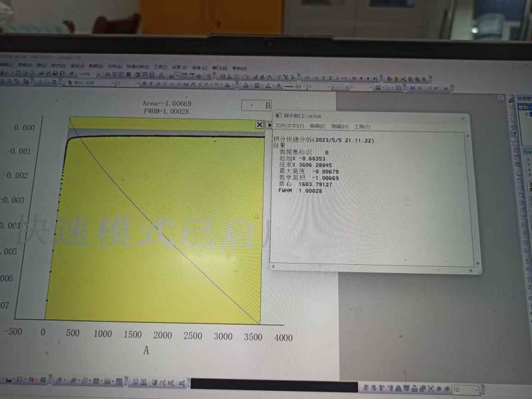This screenshot has height=399, width=532.
Task: Click the -0.002 tick label on Y axis
Action: tap(16, 176)
